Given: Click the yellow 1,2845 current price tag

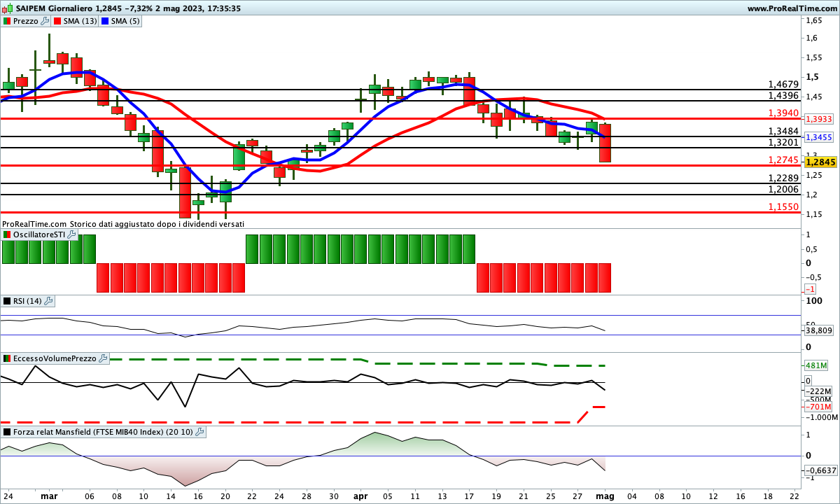Looking at the screenshot, I should (x=820, y=162).
